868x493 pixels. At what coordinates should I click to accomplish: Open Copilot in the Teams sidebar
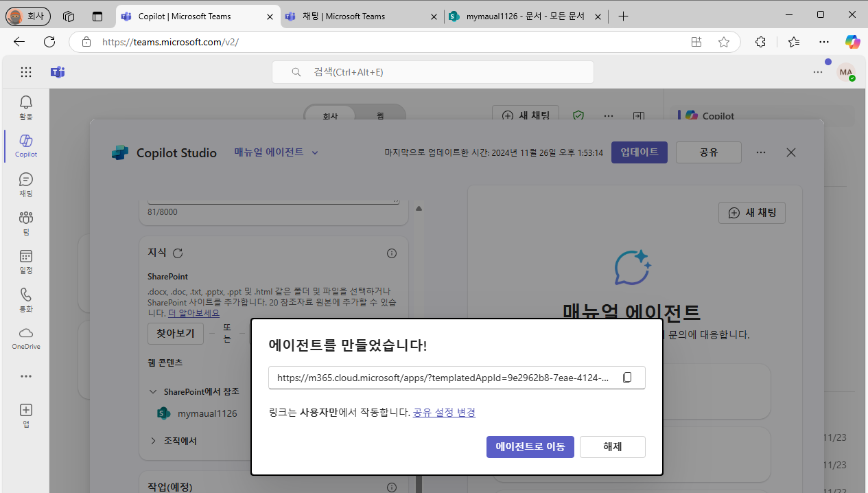(25, 146)
